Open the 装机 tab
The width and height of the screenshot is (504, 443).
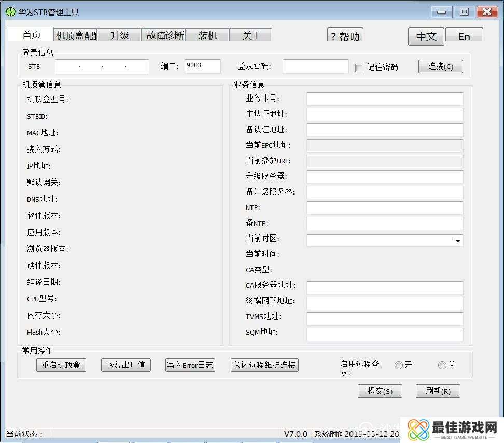click(207, 35)
